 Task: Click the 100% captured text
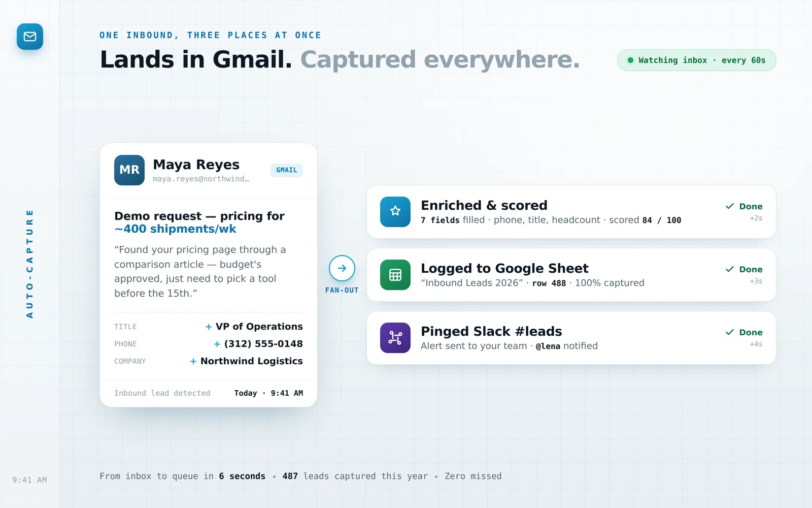point(610,283)
